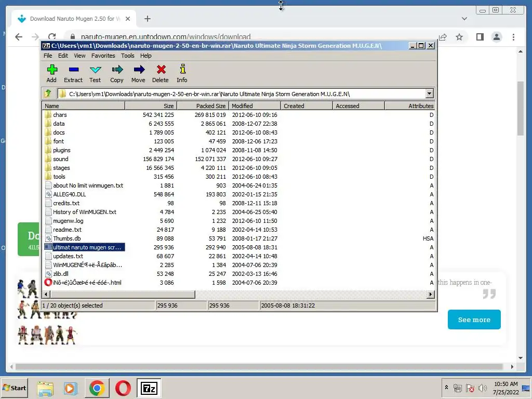The image size is (532, 399).
Task: Sort by Modified column header
Action: pos(255,106)
